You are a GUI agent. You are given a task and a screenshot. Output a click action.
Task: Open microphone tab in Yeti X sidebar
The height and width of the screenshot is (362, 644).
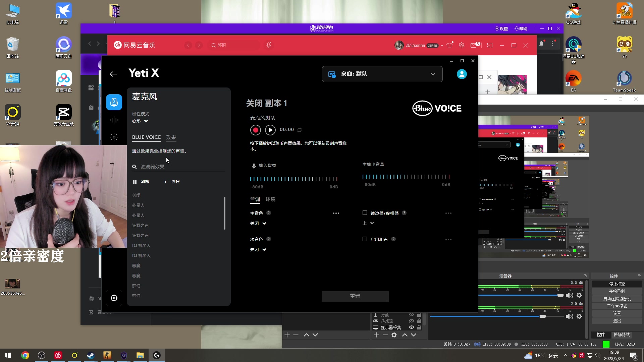[114, 102]
